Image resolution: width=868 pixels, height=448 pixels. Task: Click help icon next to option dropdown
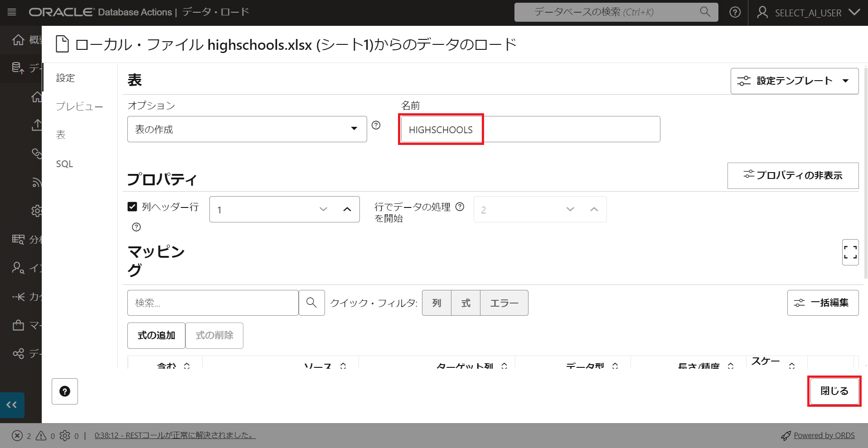pos(376,125)
